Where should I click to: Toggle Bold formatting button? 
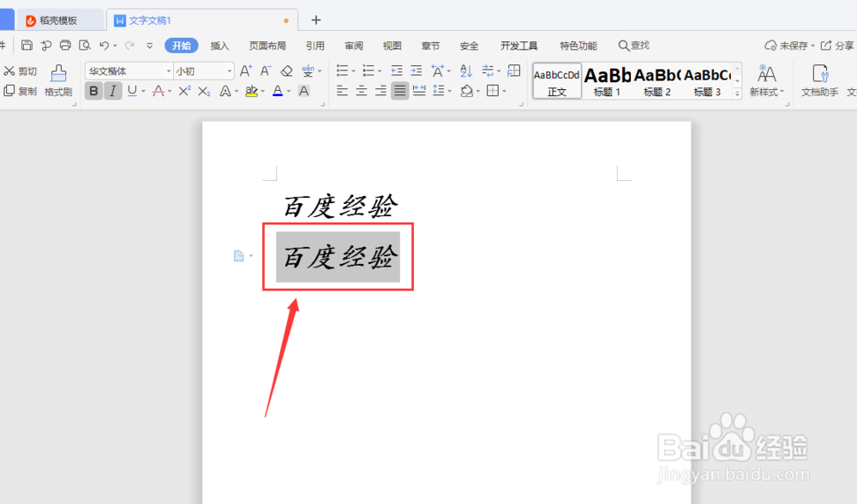[x=94, y=91]
